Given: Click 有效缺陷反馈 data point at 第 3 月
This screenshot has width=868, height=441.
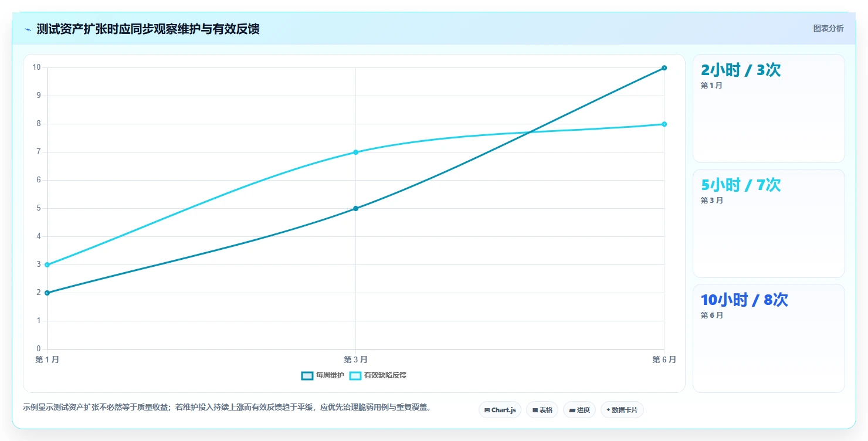Looking at the screenshot, I should pos(355,152).
